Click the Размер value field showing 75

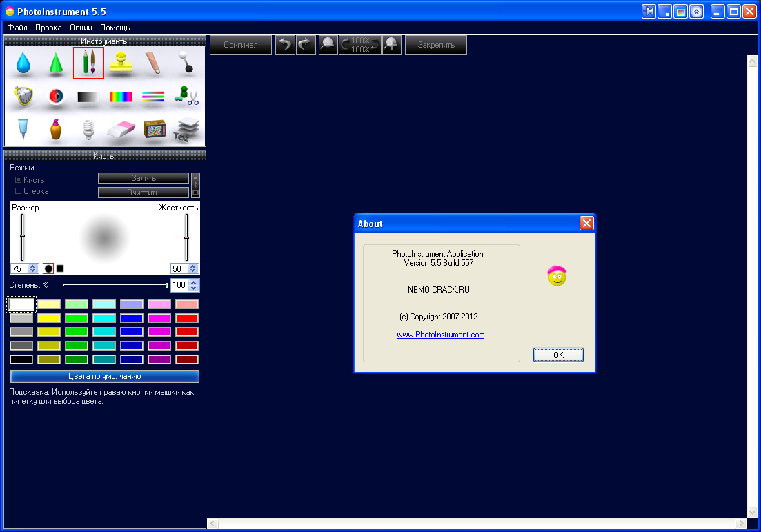coord(19,268)
